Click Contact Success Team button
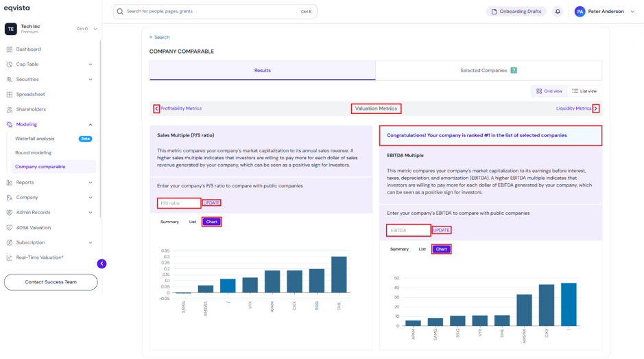Image resolution: width=644 pixels, height=359 pixels. (51, 282)
